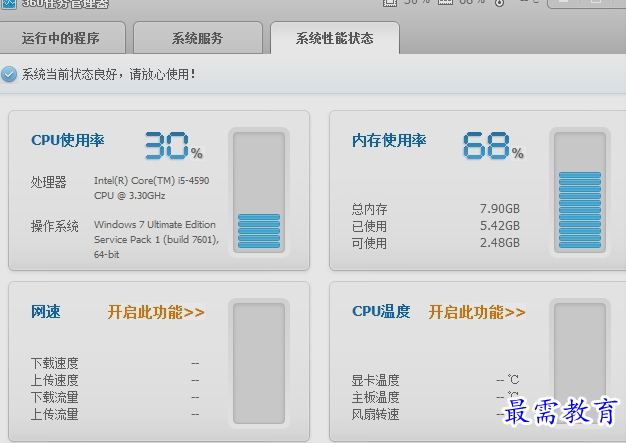
Task: Click the 总内存 label
Action: (x=369, y=209)
